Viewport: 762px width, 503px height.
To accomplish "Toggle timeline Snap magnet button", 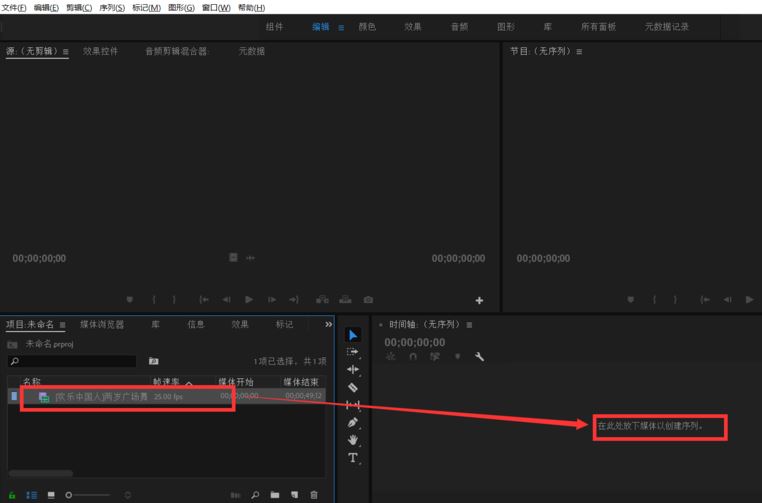I will point(413,357).
